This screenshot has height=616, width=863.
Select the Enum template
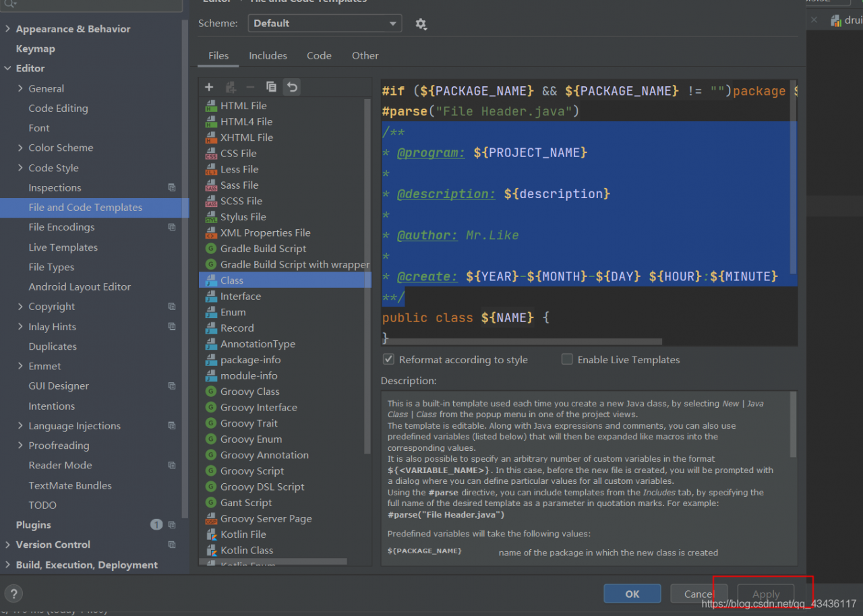[233, 312]
